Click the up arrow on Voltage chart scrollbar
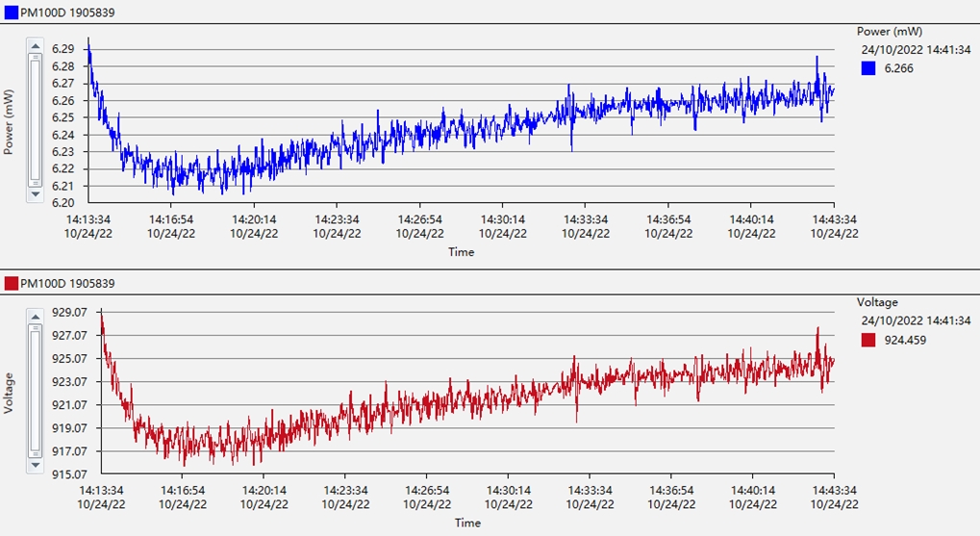Image resolution: width=980 pixels, height=536 pixels. 36,317
